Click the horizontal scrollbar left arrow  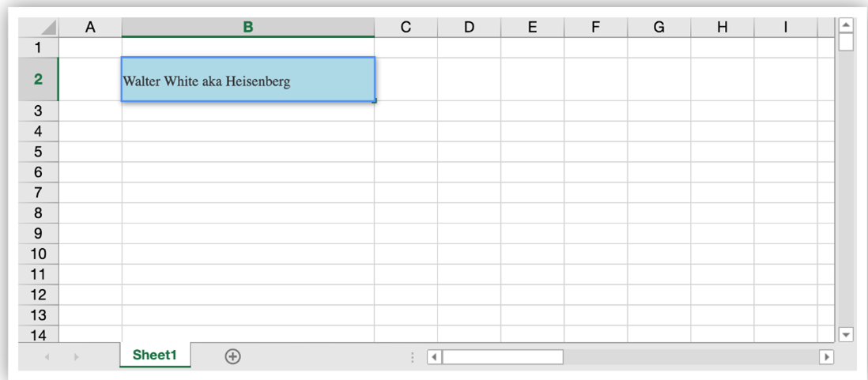click(434, 357)
